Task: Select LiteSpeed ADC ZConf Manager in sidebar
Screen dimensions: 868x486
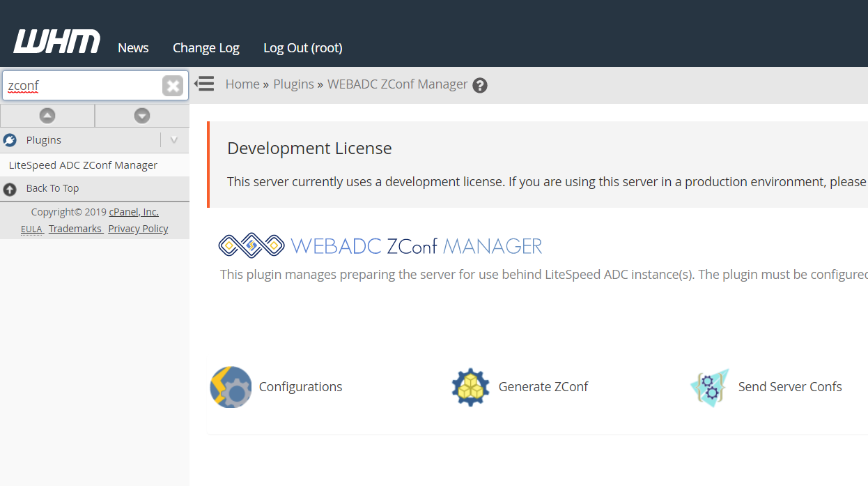Action: 83,165
